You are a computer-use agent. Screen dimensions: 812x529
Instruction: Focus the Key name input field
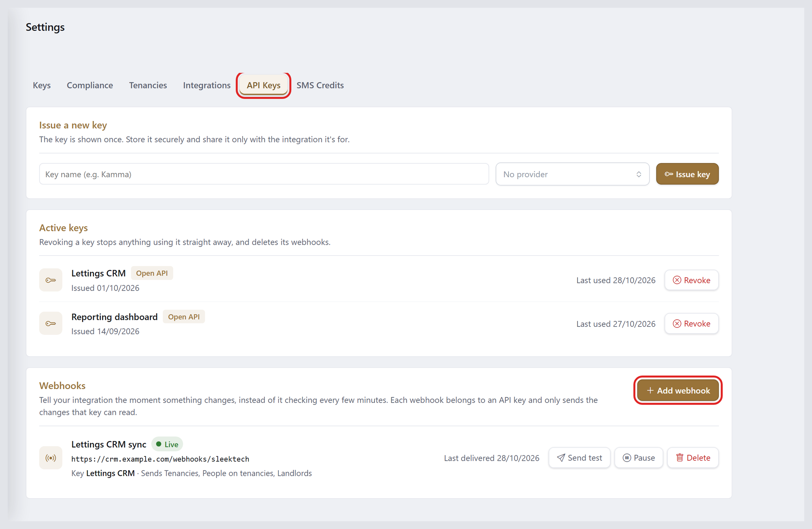pyautogui.click(x=264, y=174)
